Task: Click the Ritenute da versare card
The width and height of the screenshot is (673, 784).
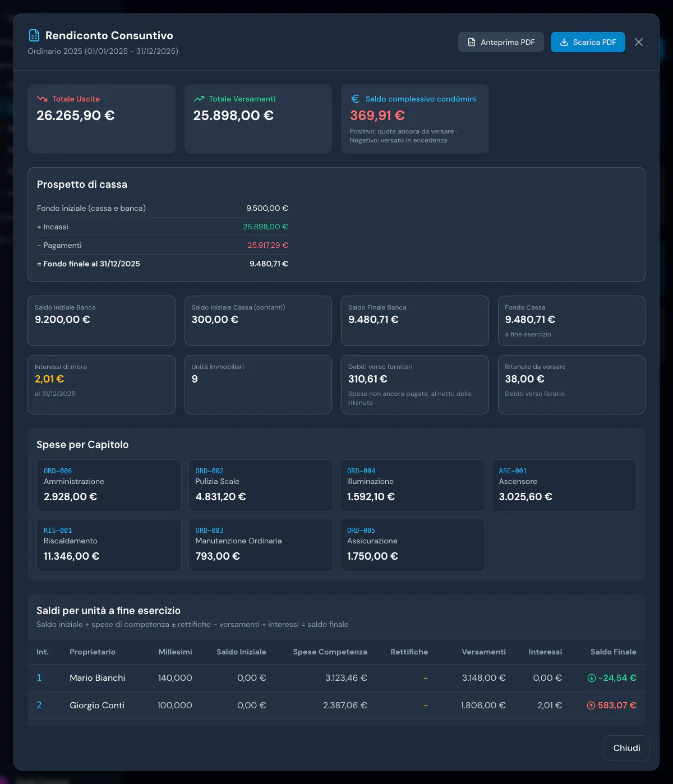Action: coord(571,385)
